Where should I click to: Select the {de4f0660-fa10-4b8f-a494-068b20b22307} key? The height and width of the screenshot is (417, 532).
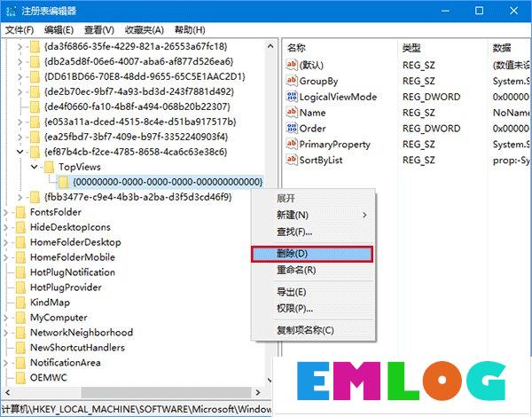[x=137, y=106]
